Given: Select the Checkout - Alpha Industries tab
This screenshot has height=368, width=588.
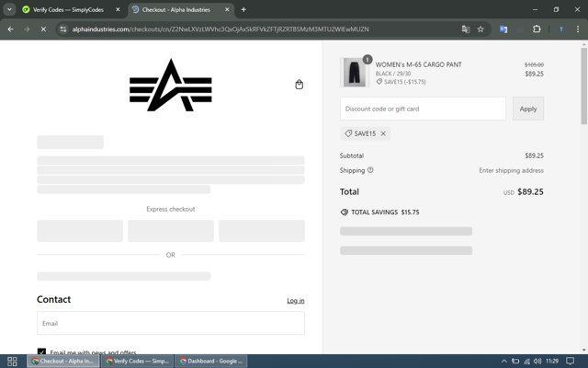Looking at the screenshot, I should 176,10.
